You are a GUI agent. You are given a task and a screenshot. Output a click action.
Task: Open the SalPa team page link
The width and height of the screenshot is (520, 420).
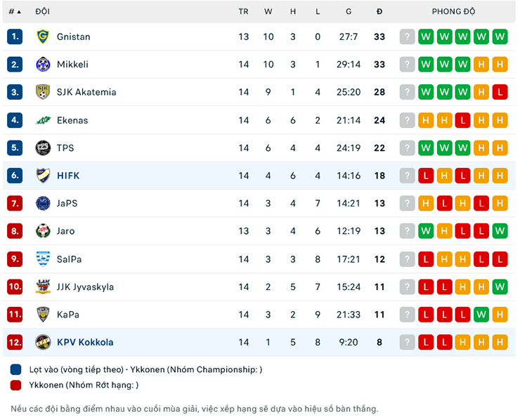(x=69, y=259)
